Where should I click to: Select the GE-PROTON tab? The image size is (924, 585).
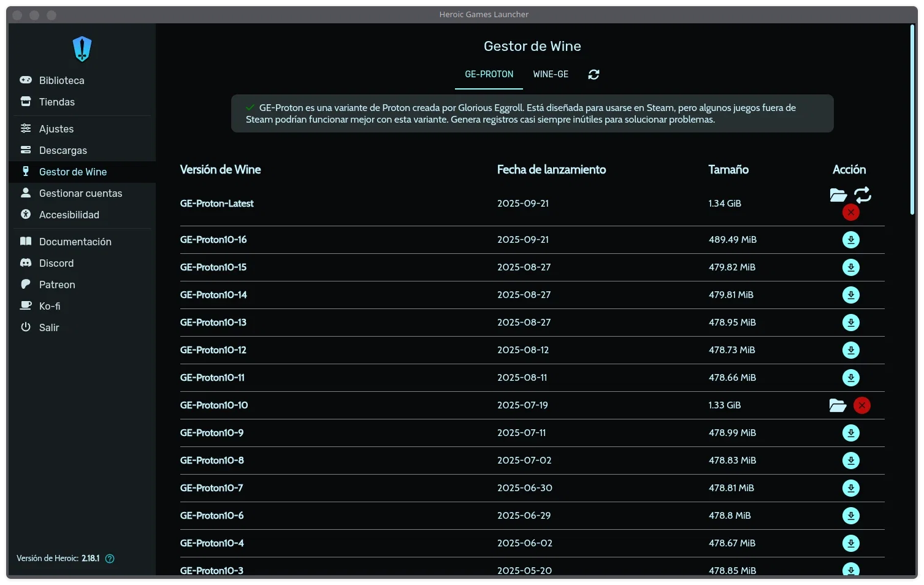pyautogui.click(x=489, y=74)
